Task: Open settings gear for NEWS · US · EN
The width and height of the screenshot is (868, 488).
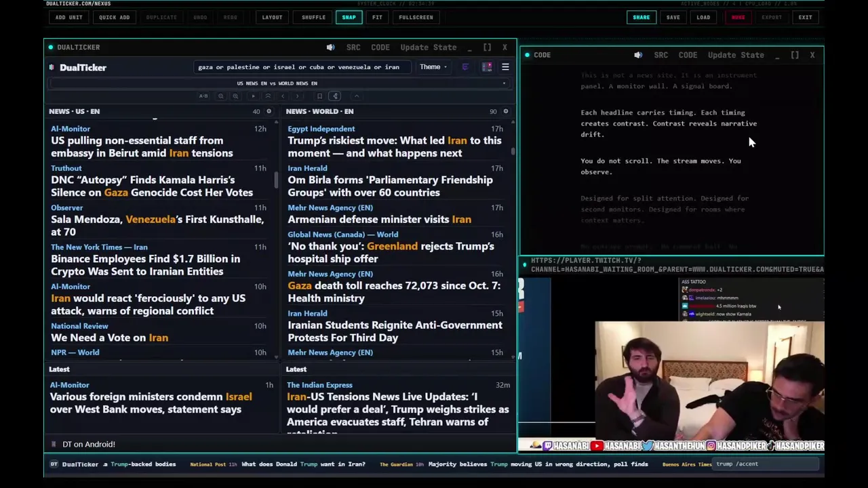Action: point(269,111)
